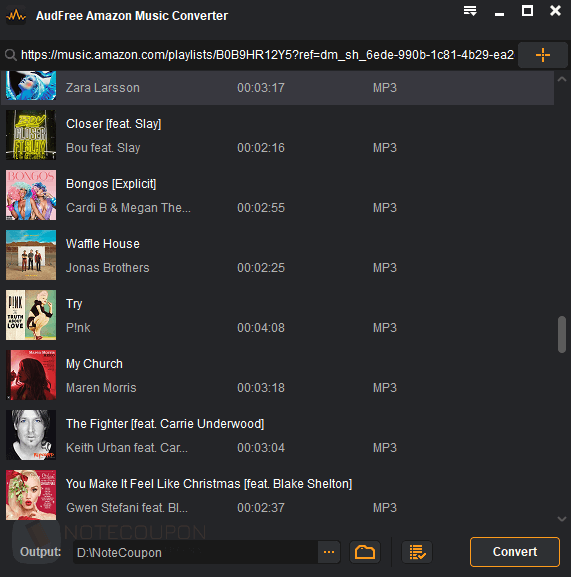The image size is (571, 577).
Task: Click the playlist URL input field
Action: click(267, 55)
